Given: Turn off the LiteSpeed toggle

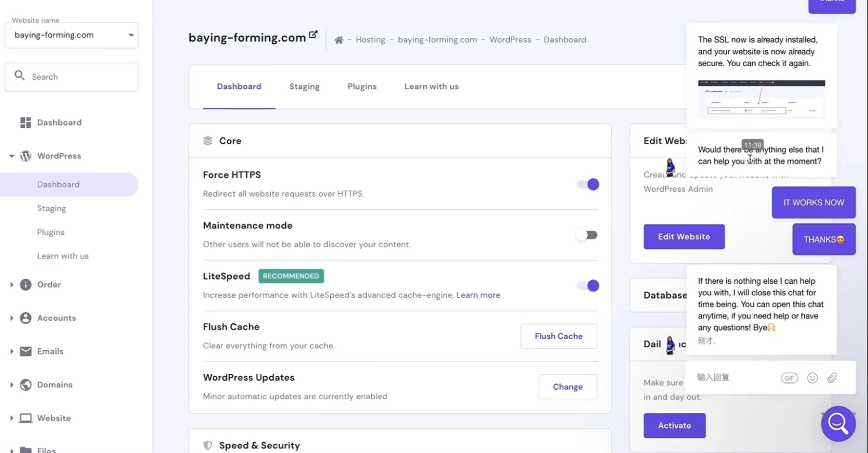Looking at the screenshot, I should (x=587, y=286).
